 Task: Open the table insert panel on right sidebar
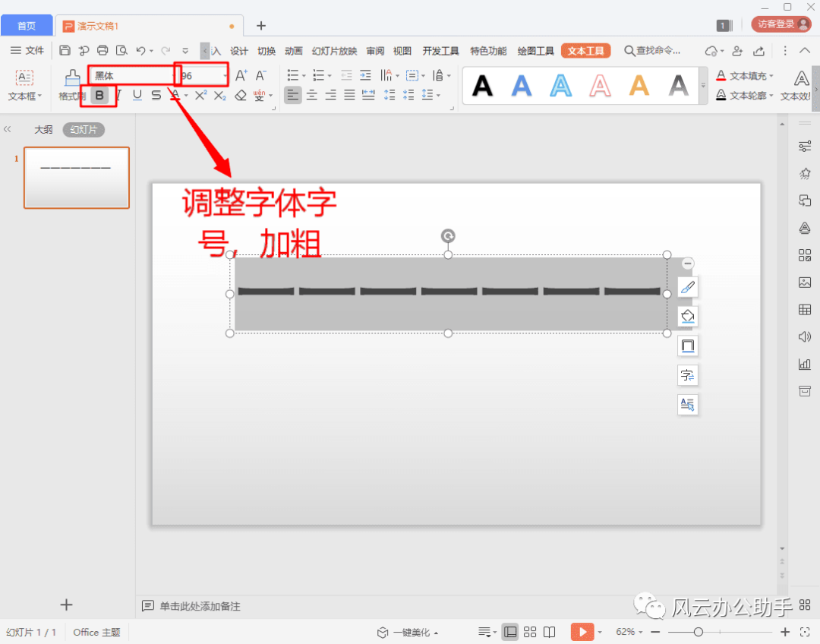tap(805, 310)
